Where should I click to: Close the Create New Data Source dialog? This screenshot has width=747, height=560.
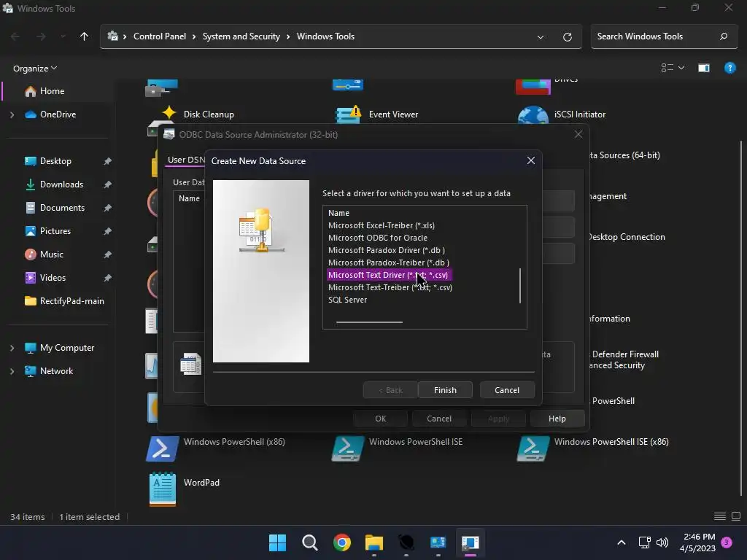click(x=531, y=160)
